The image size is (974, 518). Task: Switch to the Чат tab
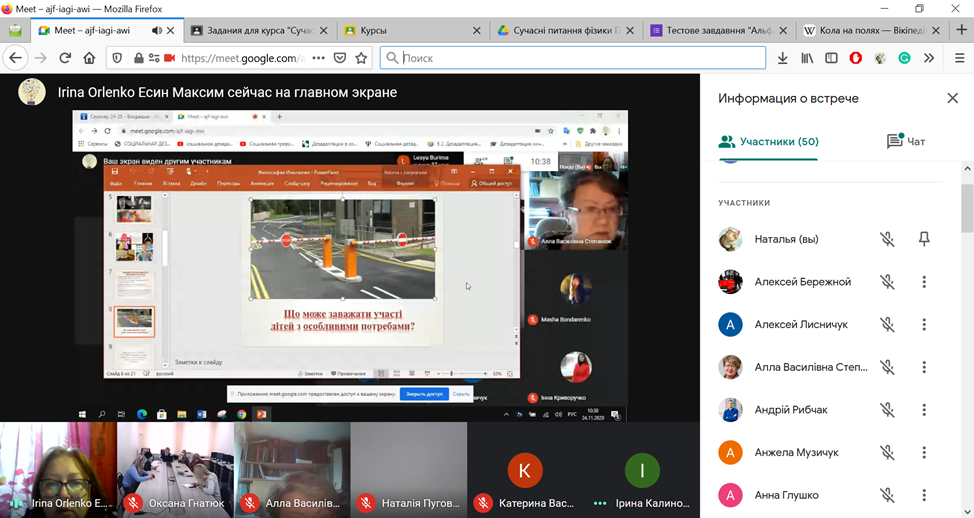tap(905, 142)
